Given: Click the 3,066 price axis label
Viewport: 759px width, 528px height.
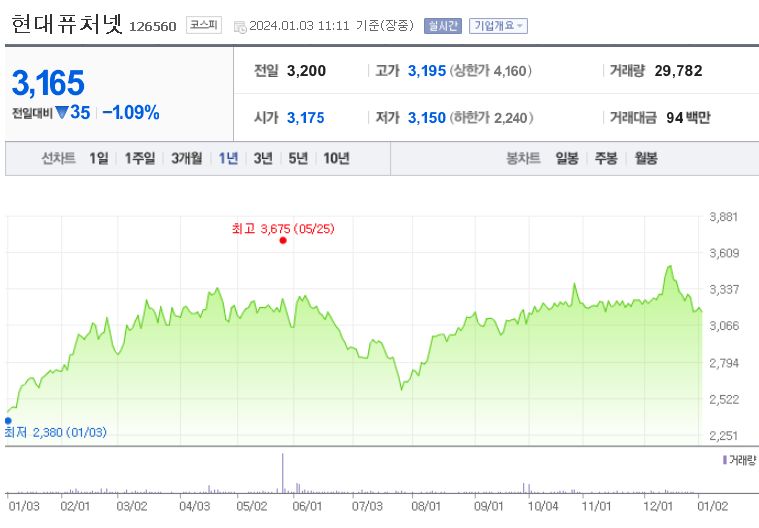Looking at the screenshot, I should (724, 325).
